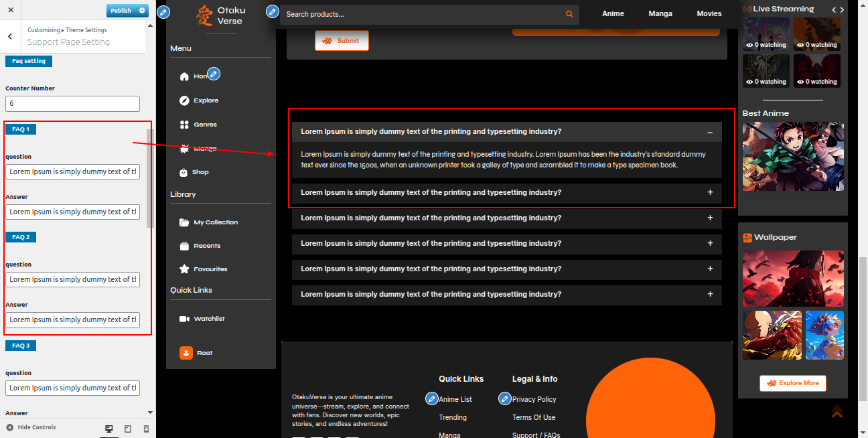Open the Anime navigation tab
This screenshot has width=868, height=438.
click(x=613, y=13)
